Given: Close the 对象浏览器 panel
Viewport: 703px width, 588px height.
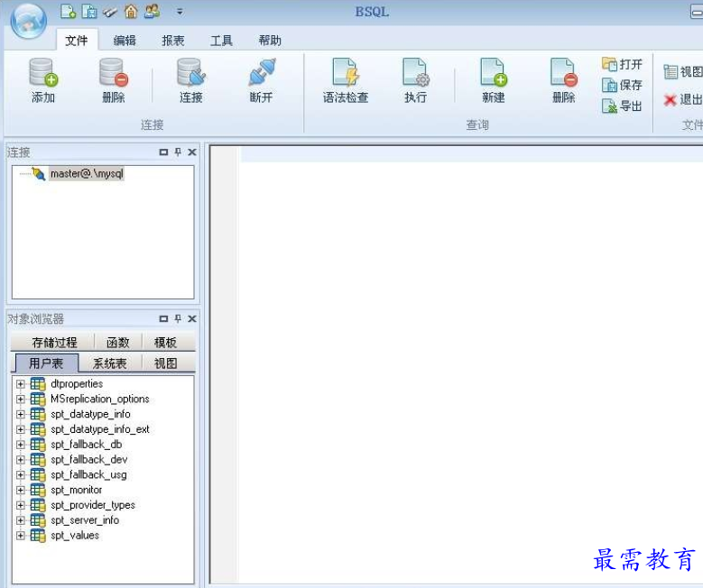Looking at the screenshot, I should pos(192,318).
